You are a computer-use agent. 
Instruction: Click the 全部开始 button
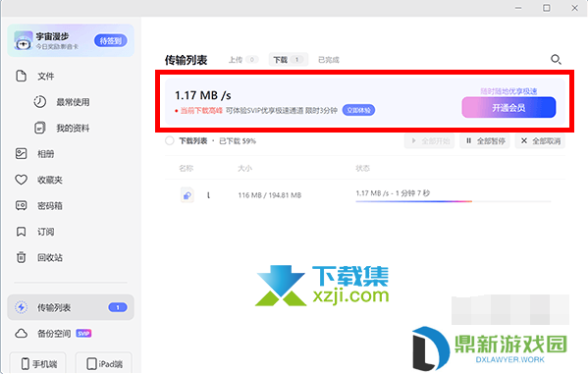point(429,141)
